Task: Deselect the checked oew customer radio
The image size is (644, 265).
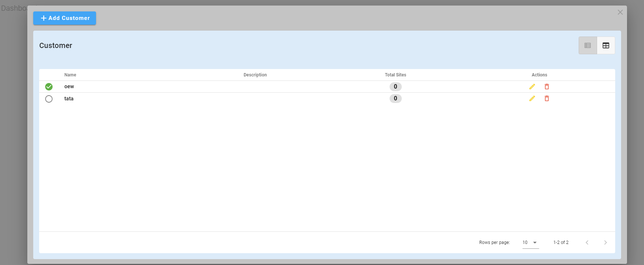Action: point(49,87)
